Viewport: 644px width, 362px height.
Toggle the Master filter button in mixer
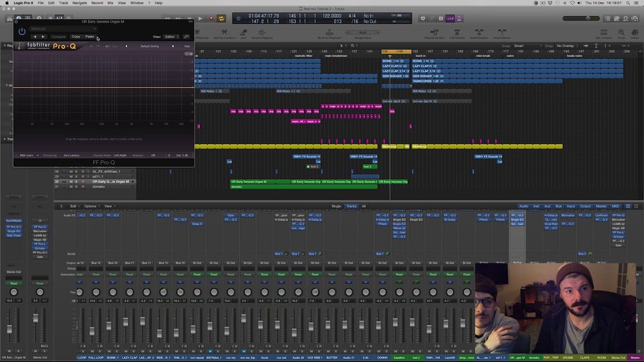[x=601, y=206]
